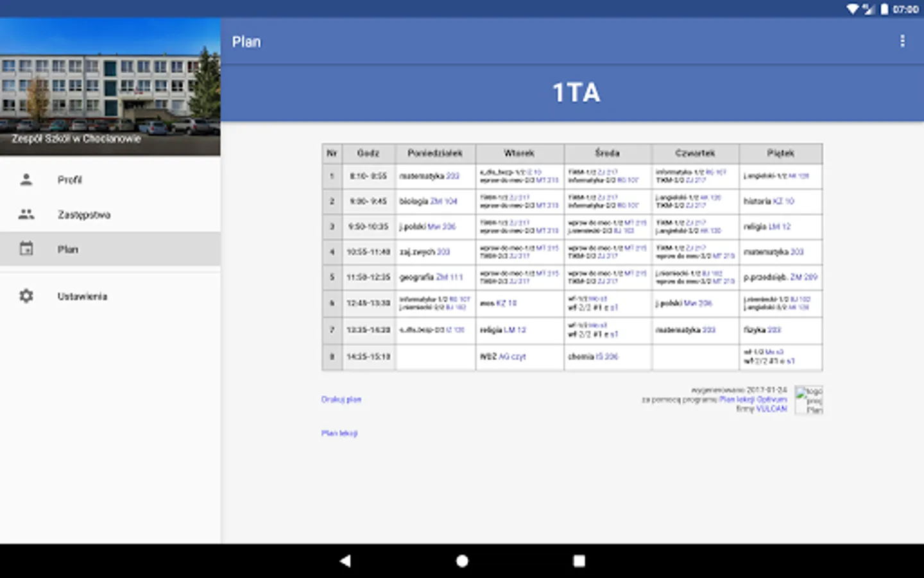Click the matematyka lesson on Thursday

(678, 330)
